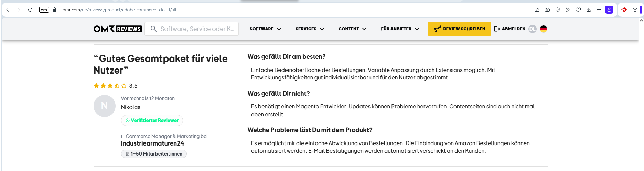Open the CONTENT navigation menu
The height and width of the screenshot is (171, 644).
pyautogui.click(x=352, y=29)
